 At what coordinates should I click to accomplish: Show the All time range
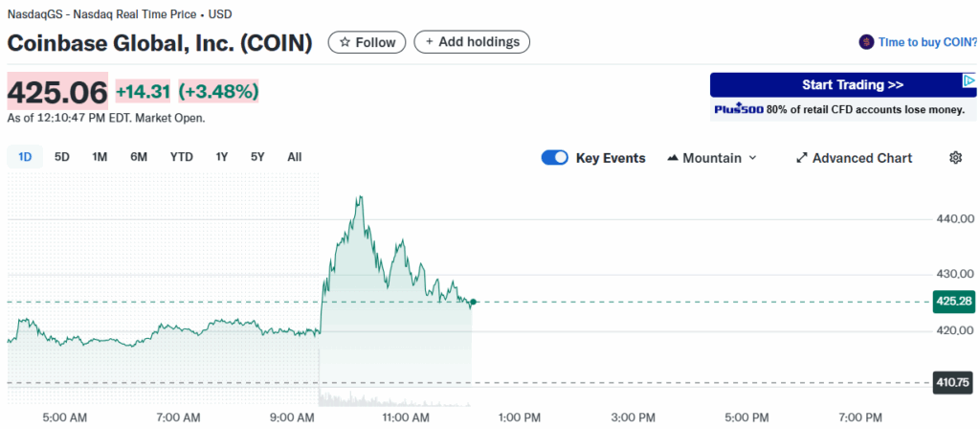pos(295,157)
